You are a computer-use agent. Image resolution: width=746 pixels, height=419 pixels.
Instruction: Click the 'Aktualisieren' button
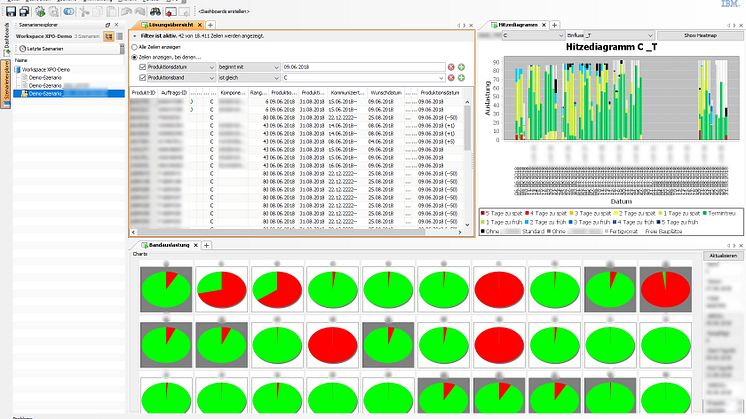(x=723, y=256)
